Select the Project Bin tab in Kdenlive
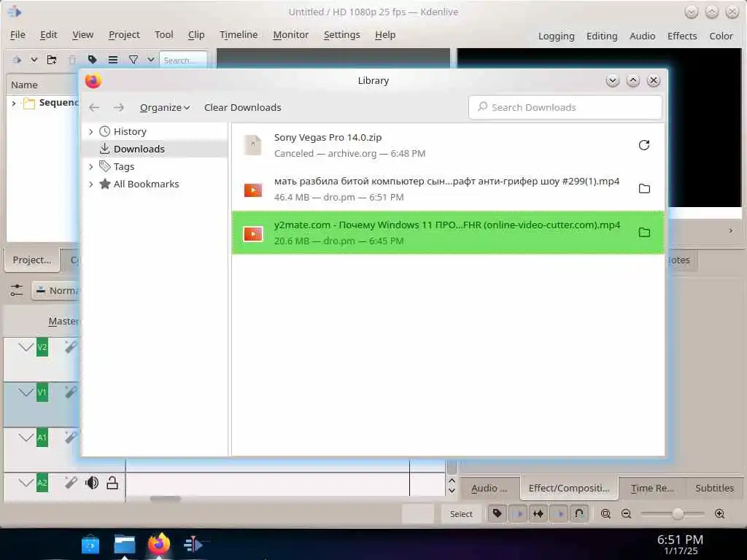 32,260
